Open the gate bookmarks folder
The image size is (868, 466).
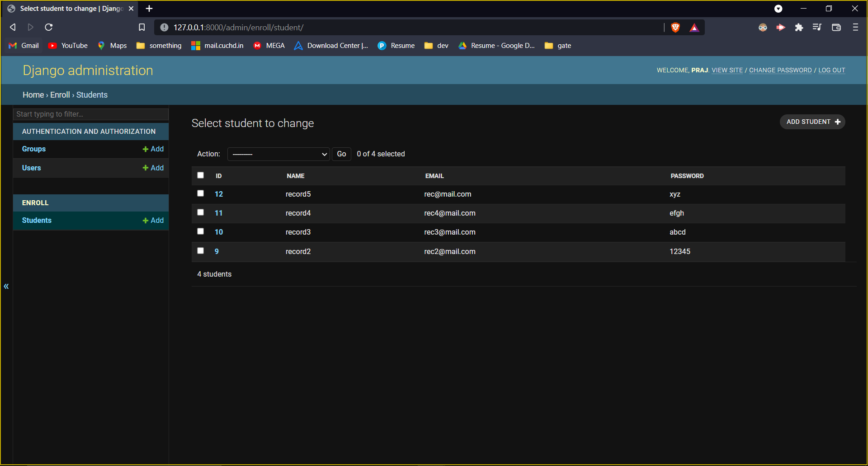(558, 46)
